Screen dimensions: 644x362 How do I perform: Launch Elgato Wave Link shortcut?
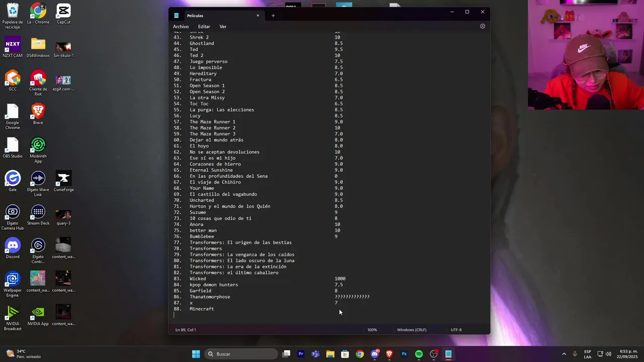point(38,184)
